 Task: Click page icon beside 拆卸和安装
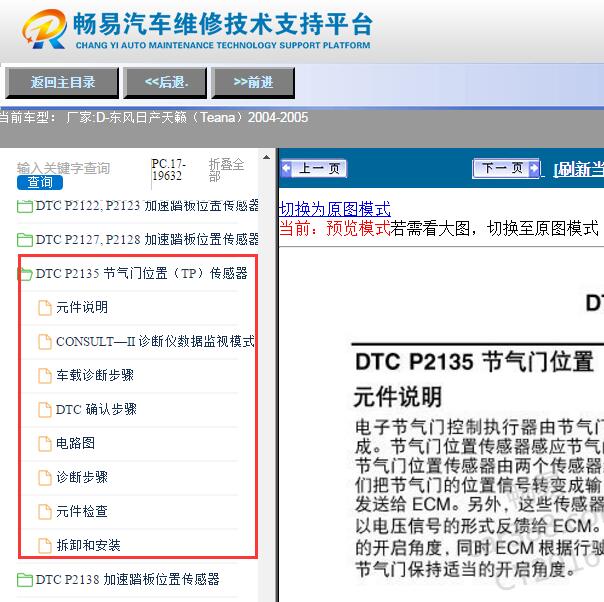(x=45, y=545)
